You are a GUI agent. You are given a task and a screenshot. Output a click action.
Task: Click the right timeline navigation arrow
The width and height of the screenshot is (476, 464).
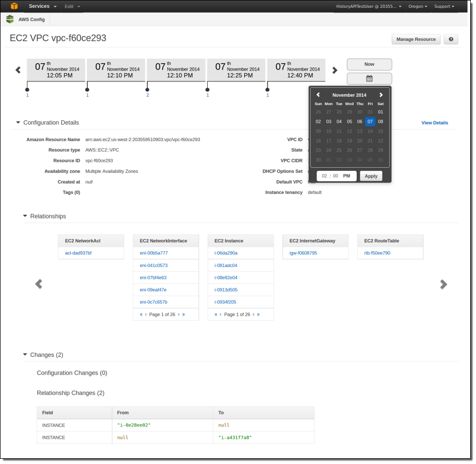335,69
